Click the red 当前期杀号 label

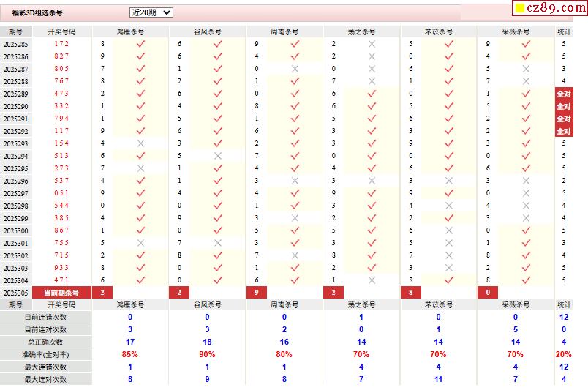tap(61, 293)
